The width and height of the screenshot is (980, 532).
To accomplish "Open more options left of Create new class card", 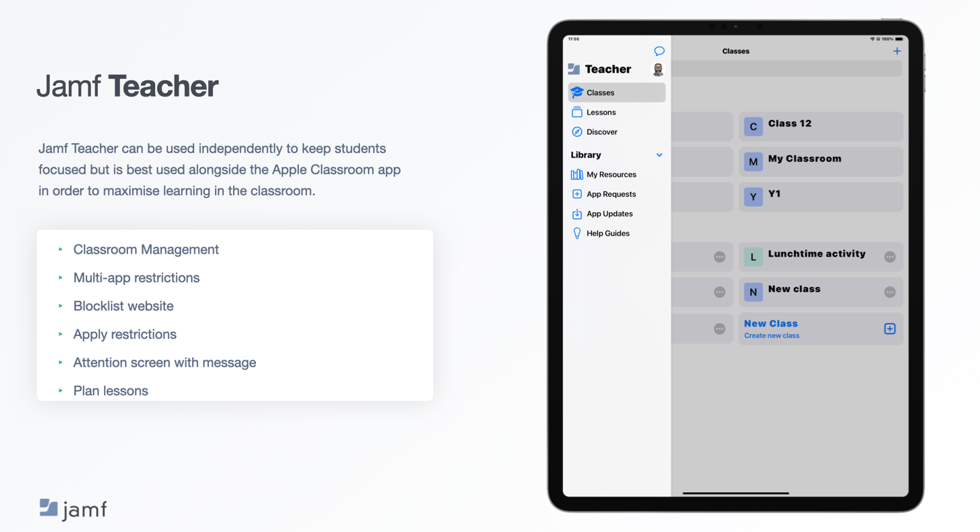I will pos(719,329).
